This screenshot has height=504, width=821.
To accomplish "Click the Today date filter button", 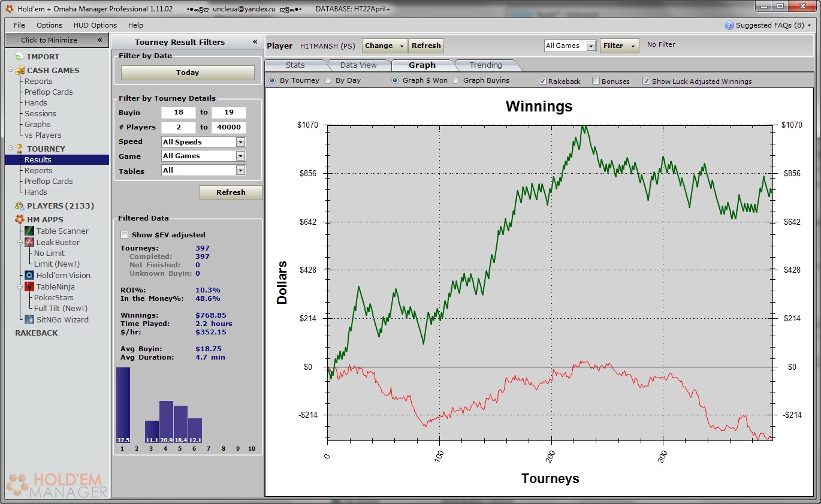I will tap(188, 73).
